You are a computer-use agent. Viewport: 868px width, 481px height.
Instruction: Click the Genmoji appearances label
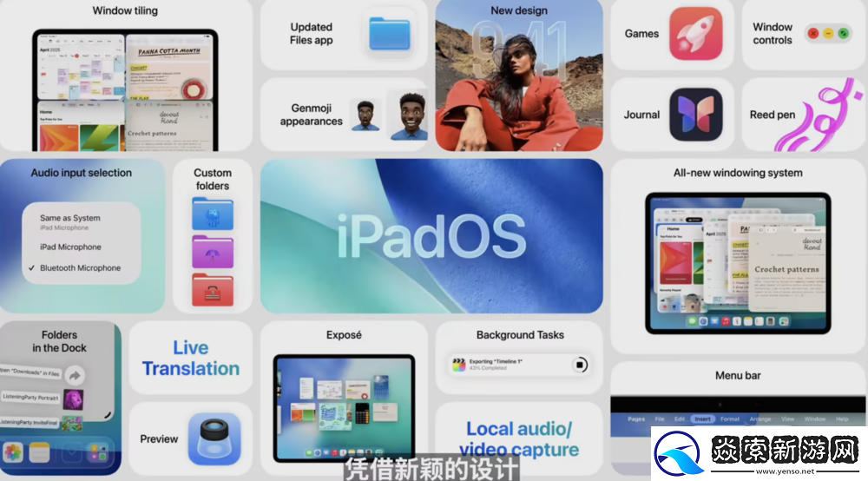coord(311,115)
